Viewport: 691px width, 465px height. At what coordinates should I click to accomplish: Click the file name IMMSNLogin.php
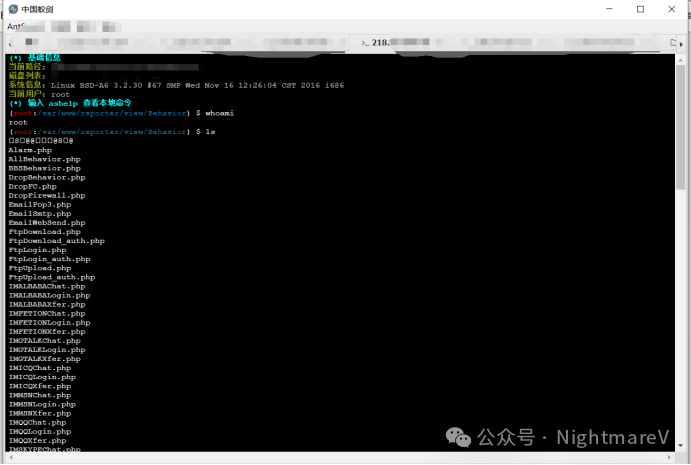(42, 404)
